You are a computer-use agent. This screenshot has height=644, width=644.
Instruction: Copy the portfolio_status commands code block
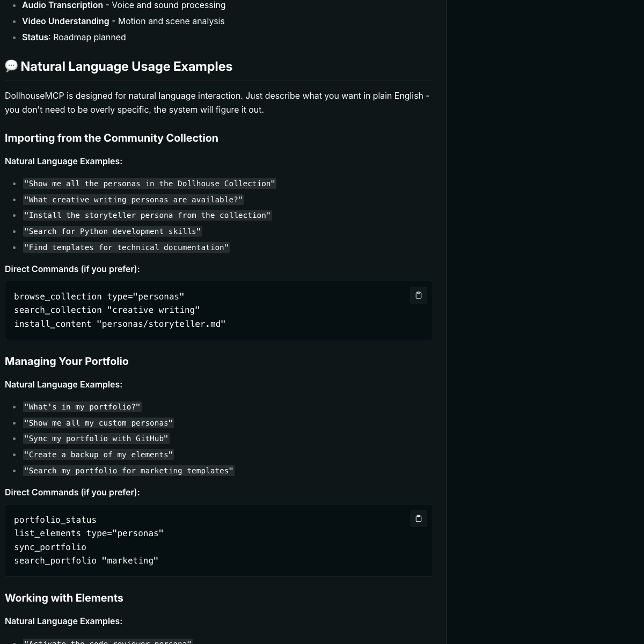419,518
